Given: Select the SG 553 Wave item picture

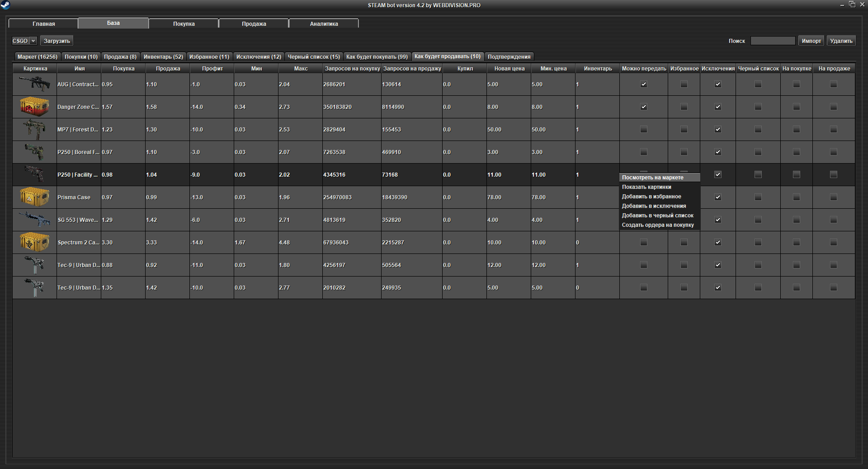Looking at the screenshot, I should point(34,220).
